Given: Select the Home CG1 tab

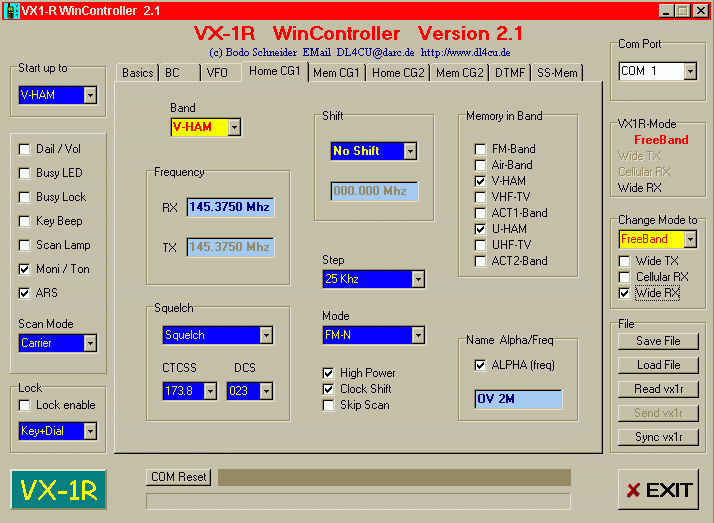Looking at the screenshot, I should [275, 71].
